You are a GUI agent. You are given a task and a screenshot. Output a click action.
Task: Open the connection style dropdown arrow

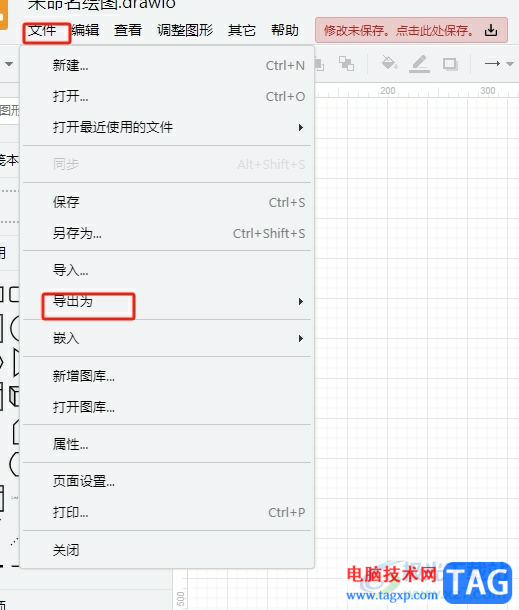coord(510,63)
